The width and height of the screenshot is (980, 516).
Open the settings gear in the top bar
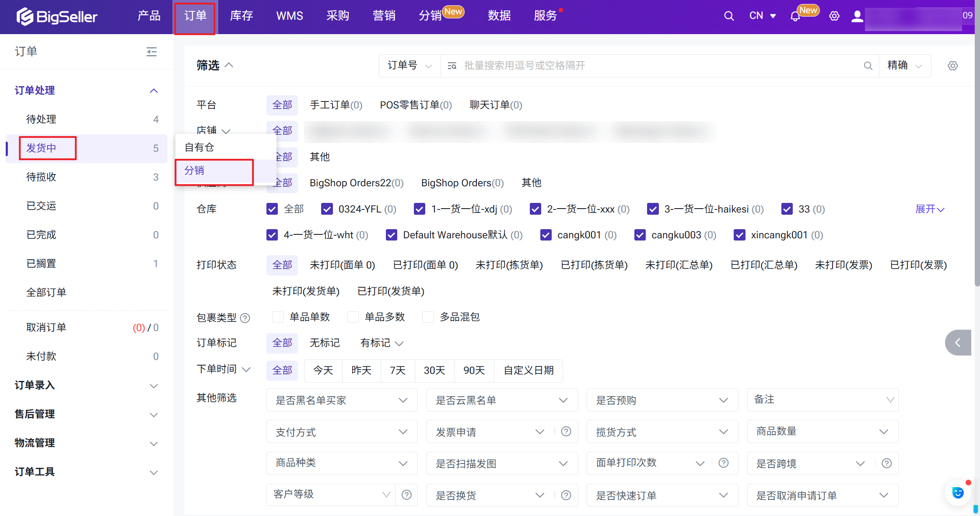point(834,16)
